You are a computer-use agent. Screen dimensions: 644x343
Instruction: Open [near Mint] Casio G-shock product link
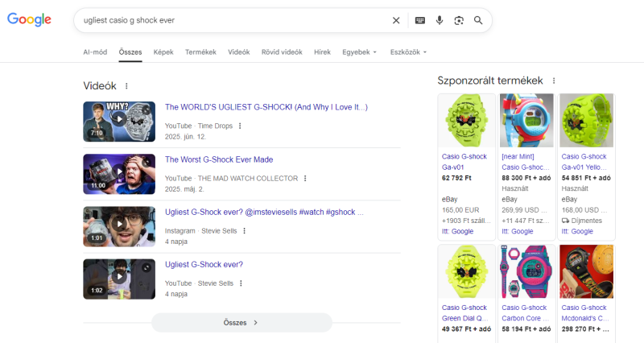(526, 162)
